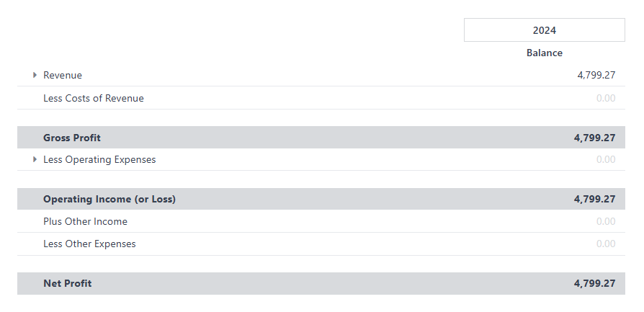Click the Operating Income amount 4,799.27

click(595, 199)
